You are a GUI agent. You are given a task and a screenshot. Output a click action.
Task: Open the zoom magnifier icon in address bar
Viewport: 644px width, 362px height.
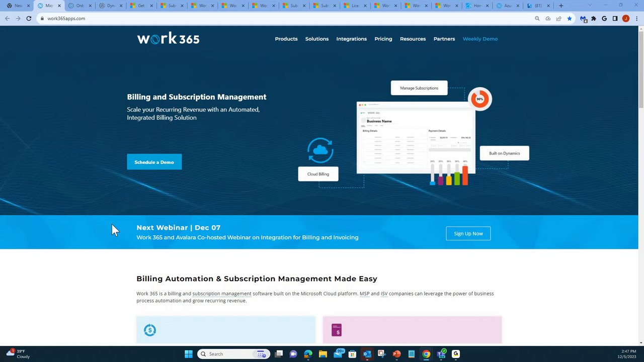[x=537, y=19]
